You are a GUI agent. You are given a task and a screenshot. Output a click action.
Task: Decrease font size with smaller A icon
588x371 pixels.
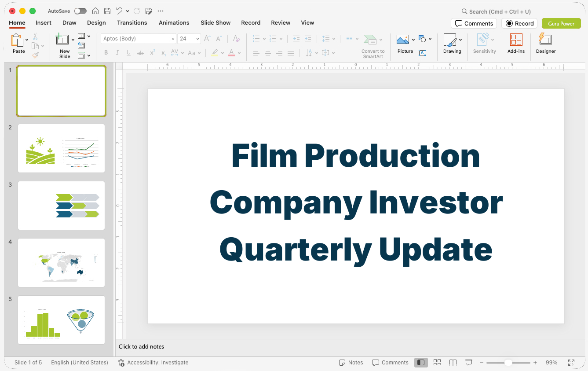tap(219, 39)
